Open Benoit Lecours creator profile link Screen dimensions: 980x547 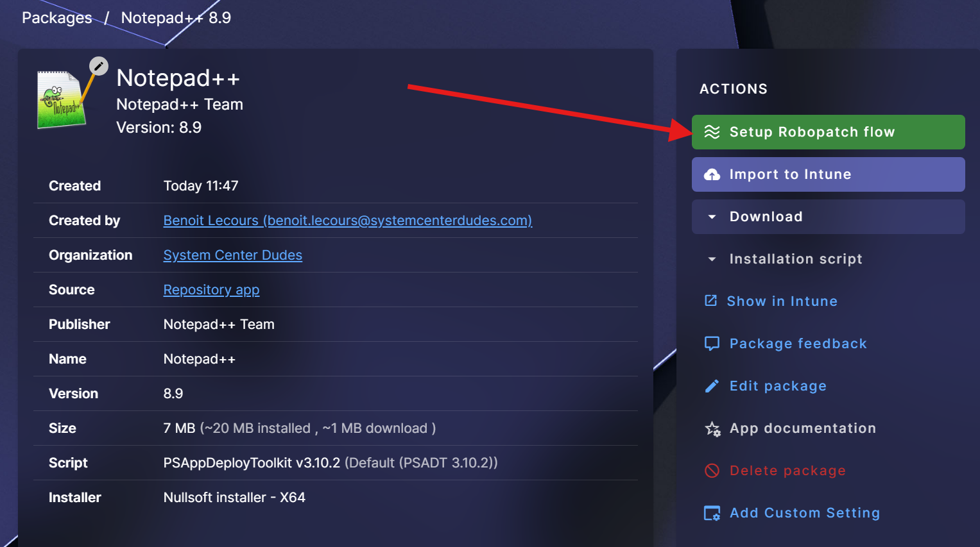347,221
